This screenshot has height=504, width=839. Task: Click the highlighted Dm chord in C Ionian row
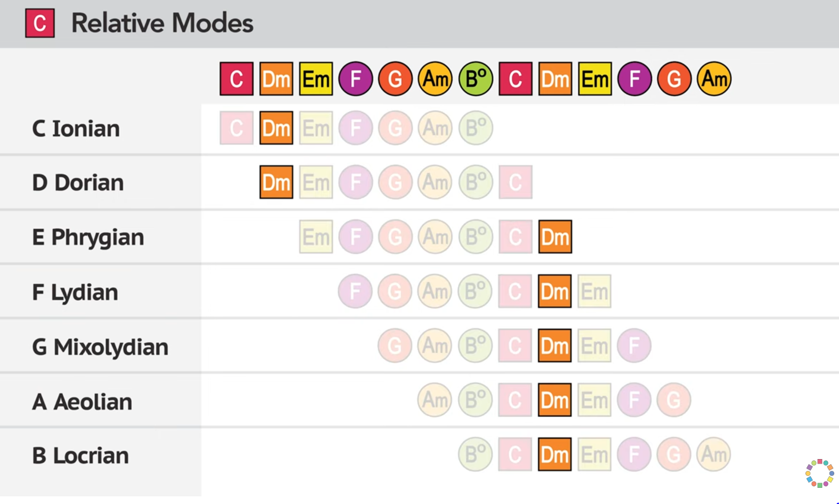point(276,128)
